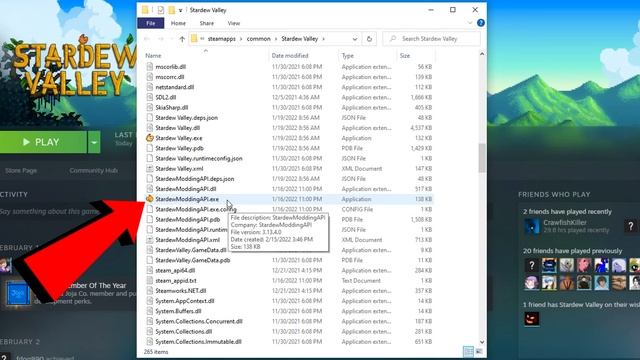The image size is (640, 360).
Task: Select steam_appid.txt file icon
Action: coord(150,281)
